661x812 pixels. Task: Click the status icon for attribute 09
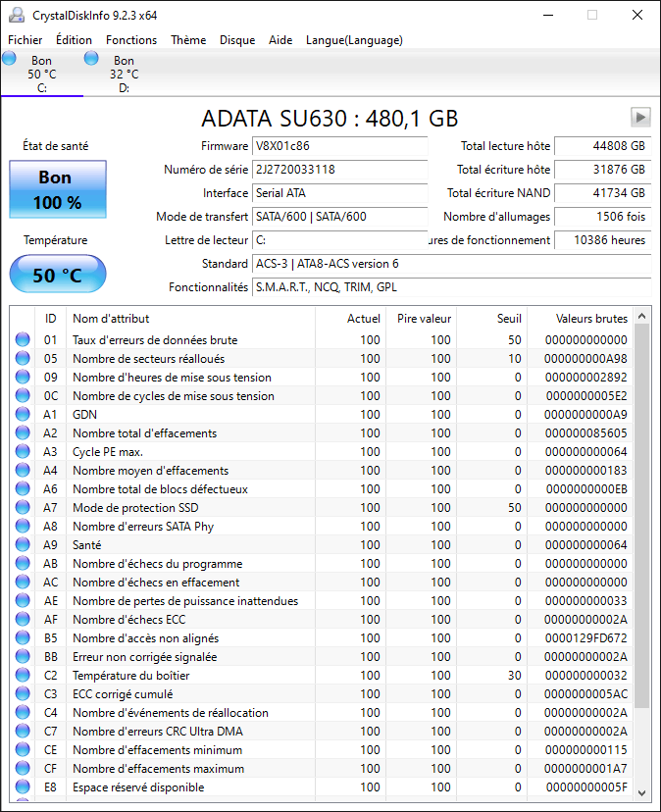click(23, 377)
